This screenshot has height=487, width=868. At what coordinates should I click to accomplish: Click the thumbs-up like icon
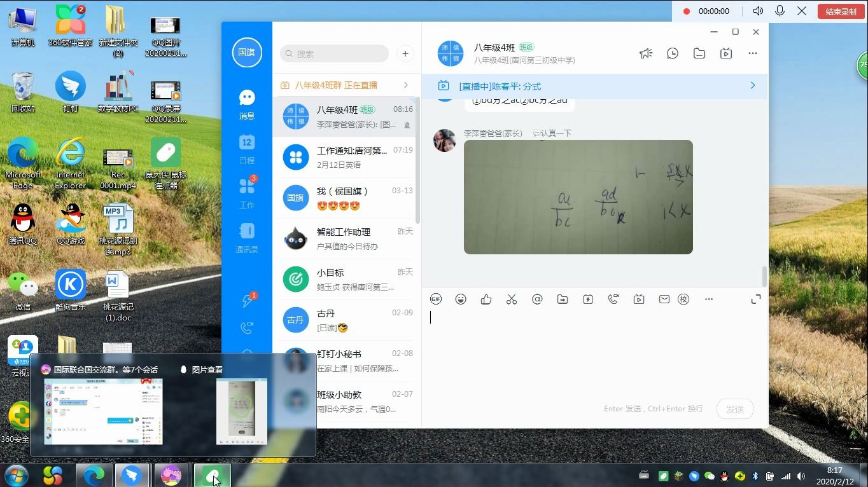(x=486, y=299)
